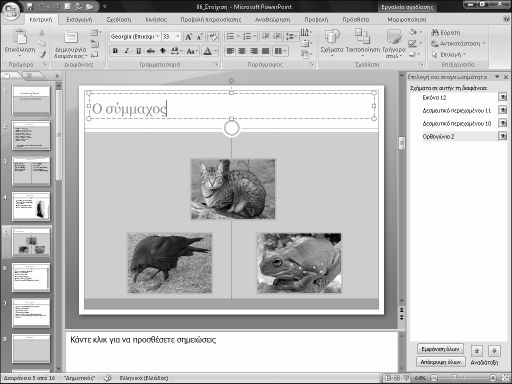
Task: Open line spacing dropdown
Action: [x=290, y=36]
